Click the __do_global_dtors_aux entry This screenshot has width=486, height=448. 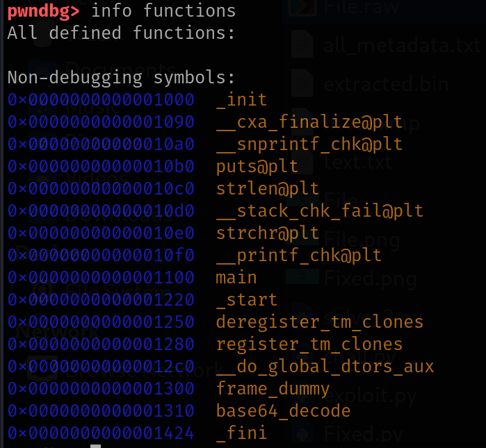(325, 367)
